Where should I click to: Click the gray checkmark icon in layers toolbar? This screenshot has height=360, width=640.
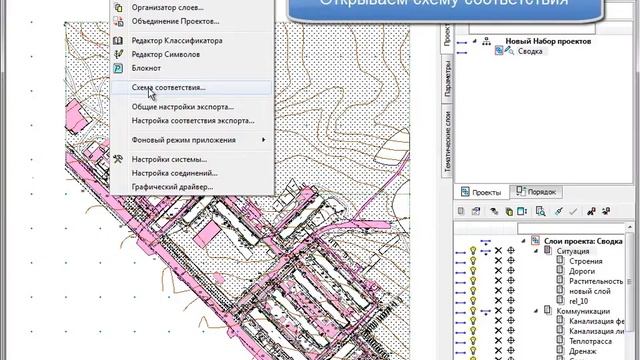[573, 211]
